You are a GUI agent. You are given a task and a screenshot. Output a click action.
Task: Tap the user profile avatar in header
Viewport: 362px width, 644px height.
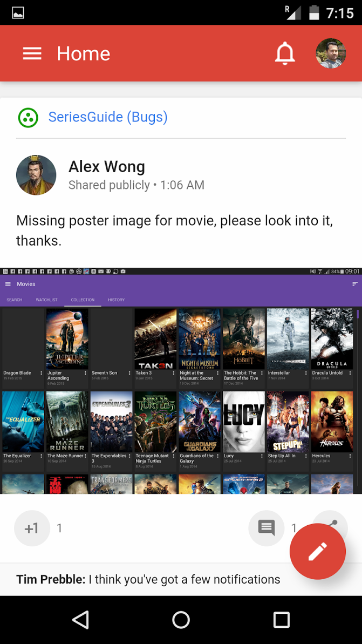(x=330, y=53)
